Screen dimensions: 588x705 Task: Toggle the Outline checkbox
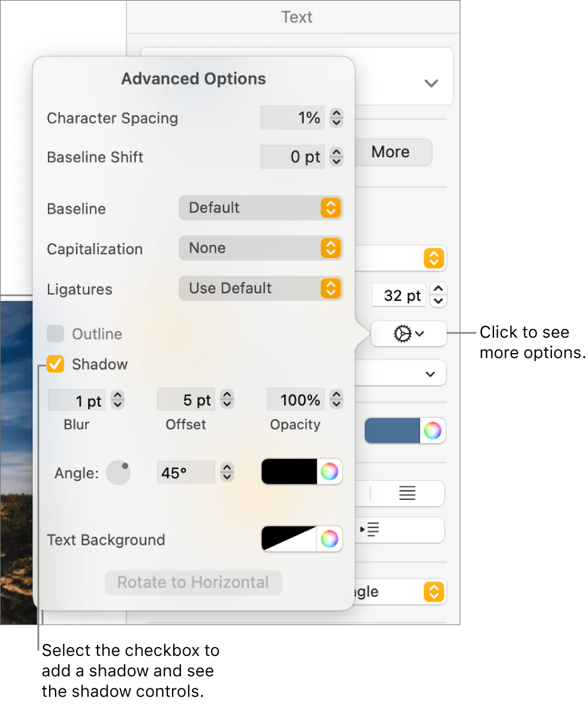point(55,334)
